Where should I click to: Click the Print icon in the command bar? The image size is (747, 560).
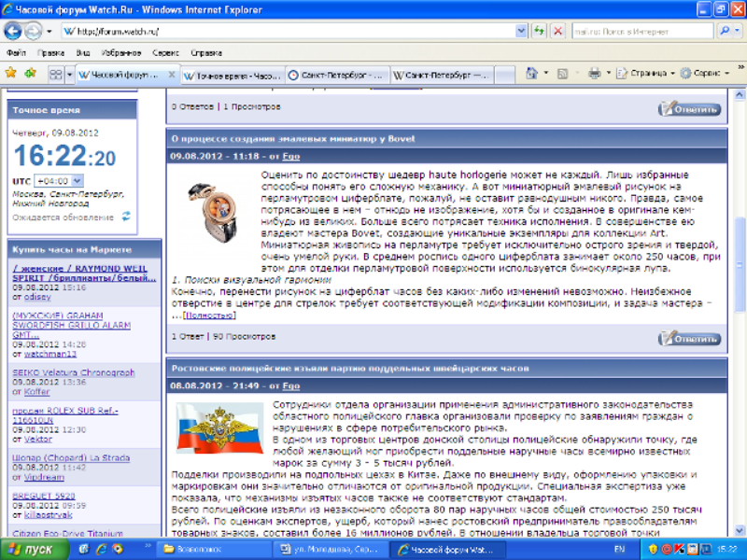(x=594, y=73)
